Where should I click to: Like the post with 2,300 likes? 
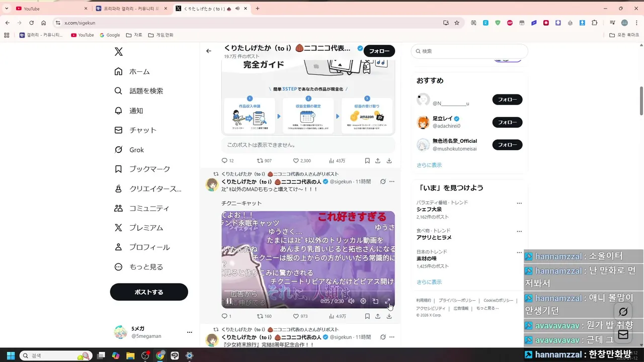coord(302,161)
